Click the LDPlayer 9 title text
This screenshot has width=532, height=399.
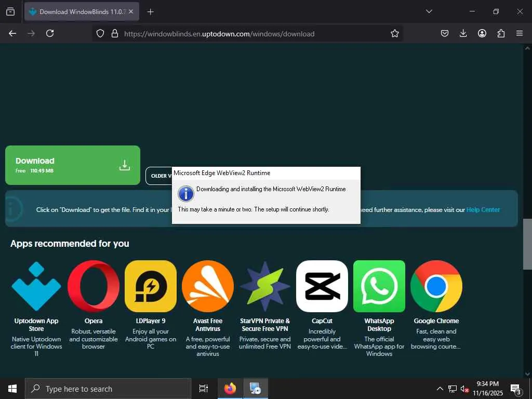click(x=151, y=321)
